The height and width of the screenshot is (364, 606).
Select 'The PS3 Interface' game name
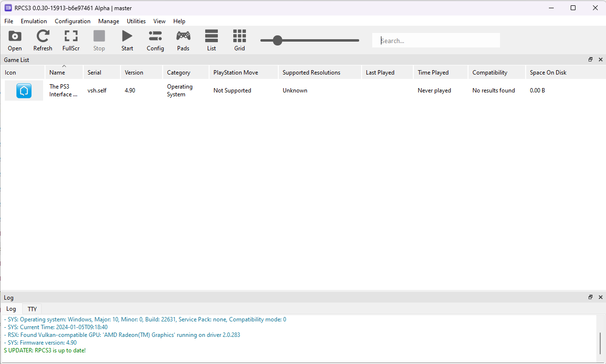tap(63, 91)
